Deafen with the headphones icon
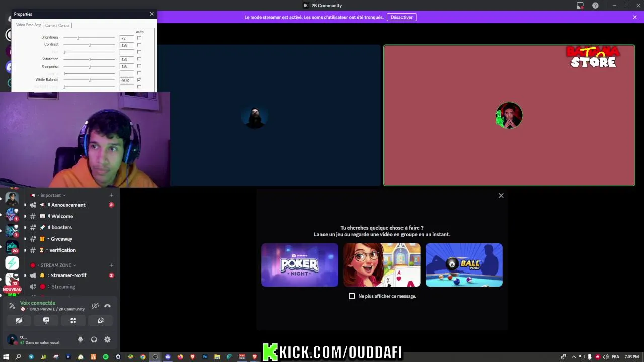The width and height of the screenshot is (644, 362). 94,340
